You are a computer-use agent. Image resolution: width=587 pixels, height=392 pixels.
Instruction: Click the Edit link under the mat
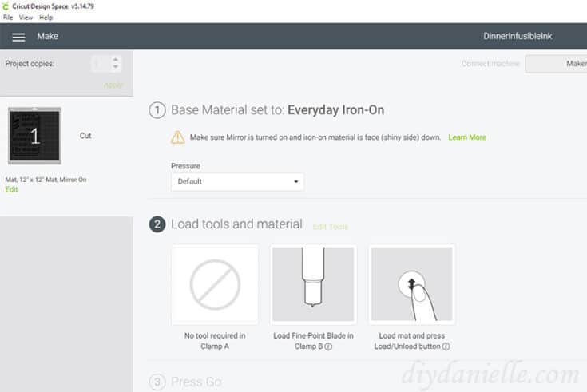point(11,189)
